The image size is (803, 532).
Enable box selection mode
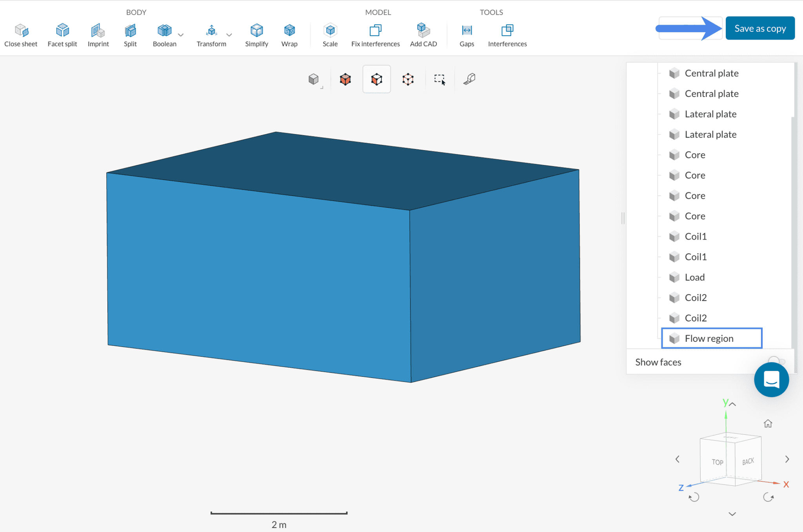tap(439, 79)
